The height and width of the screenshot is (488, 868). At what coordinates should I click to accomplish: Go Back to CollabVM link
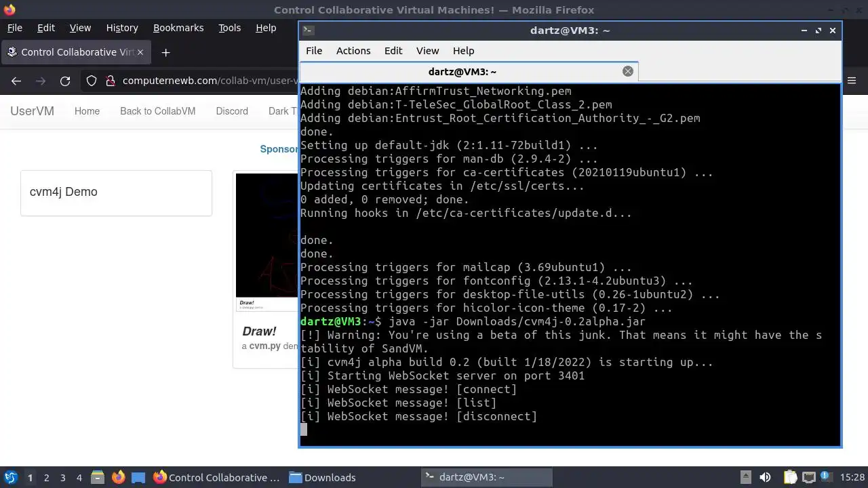157,111
